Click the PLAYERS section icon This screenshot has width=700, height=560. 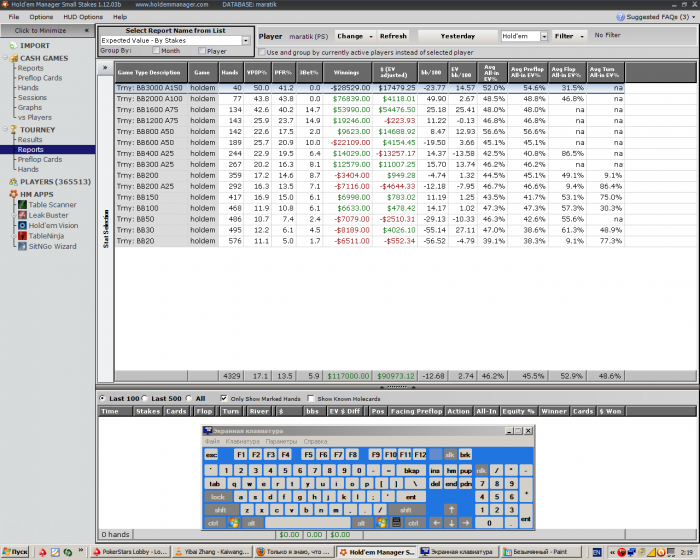[13, 182]
